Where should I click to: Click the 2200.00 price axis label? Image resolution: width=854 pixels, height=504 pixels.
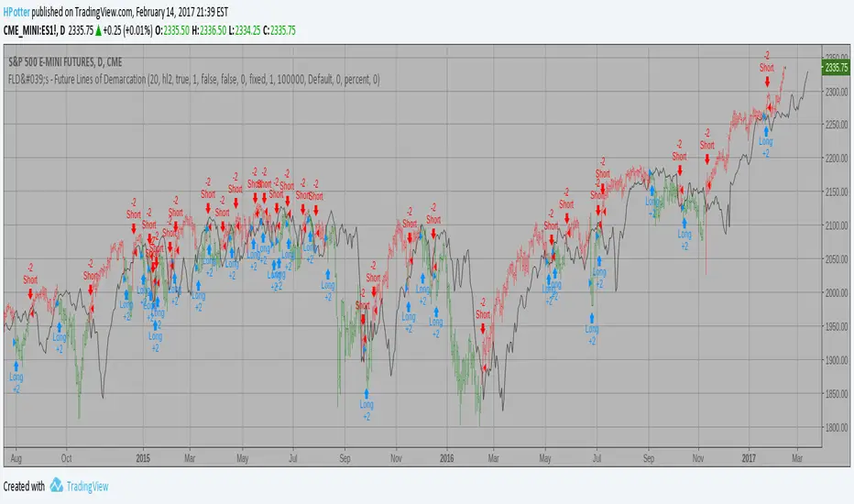pos(837,158)
